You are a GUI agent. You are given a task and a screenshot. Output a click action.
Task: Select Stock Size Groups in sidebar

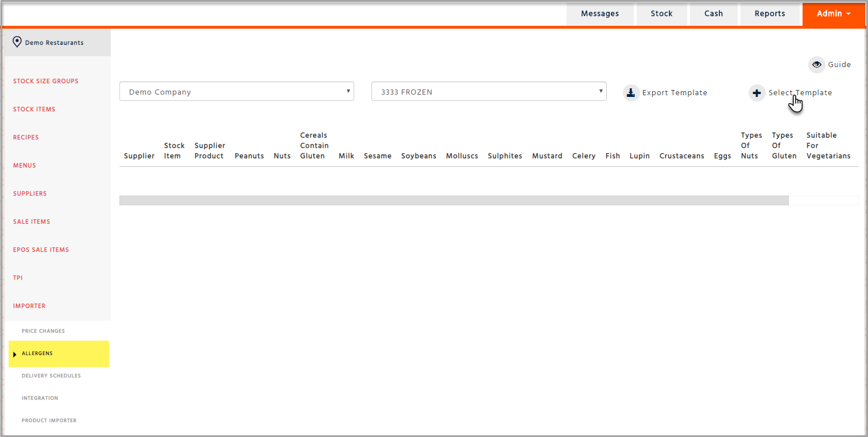coord(46,81)
